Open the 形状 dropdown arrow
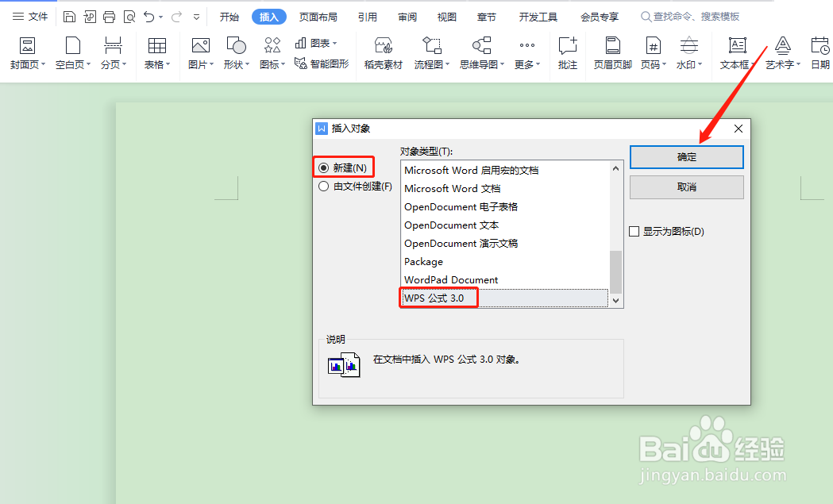833x504 pixels. (x=248, y=64)
